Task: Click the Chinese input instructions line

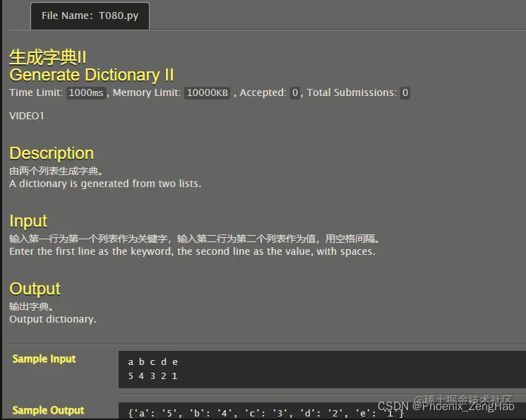Action: point(195,239)
